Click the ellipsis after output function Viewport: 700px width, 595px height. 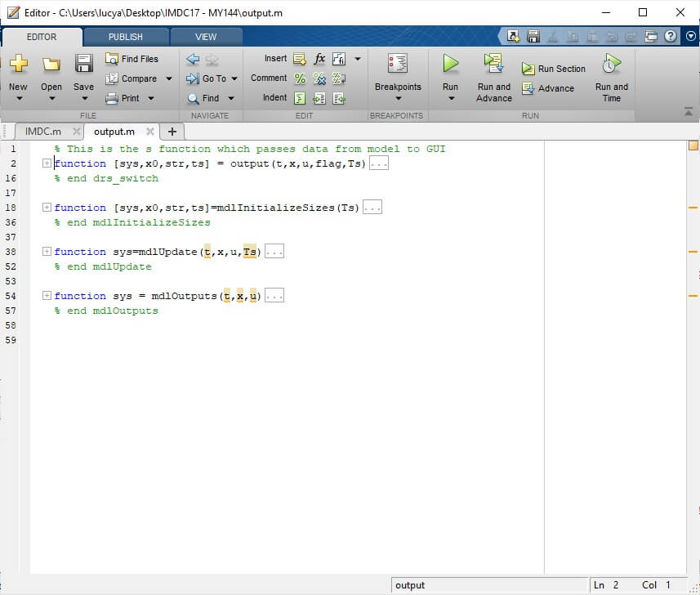click(378, 163)
